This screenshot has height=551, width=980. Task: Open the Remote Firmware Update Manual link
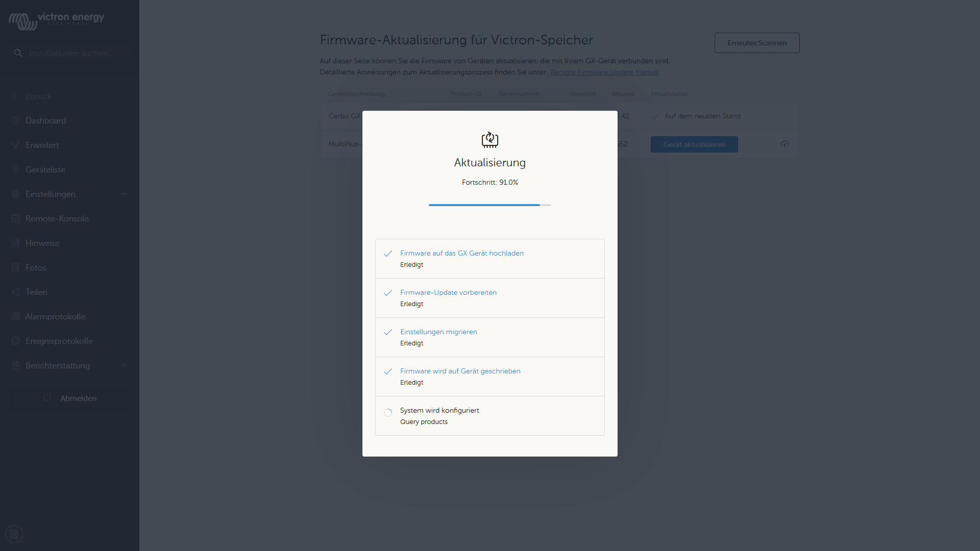tap(604, 72)
